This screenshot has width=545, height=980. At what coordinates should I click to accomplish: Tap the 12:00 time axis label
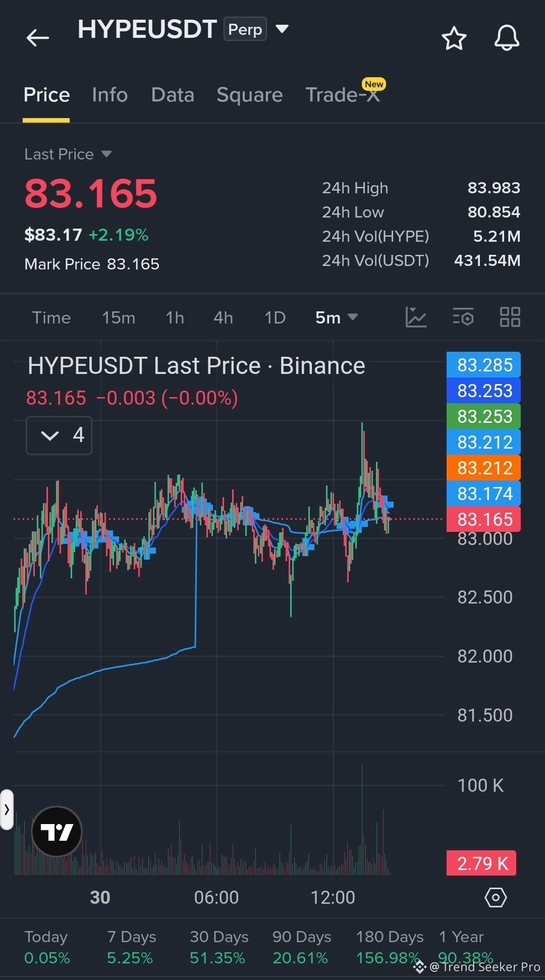[333, 897]
